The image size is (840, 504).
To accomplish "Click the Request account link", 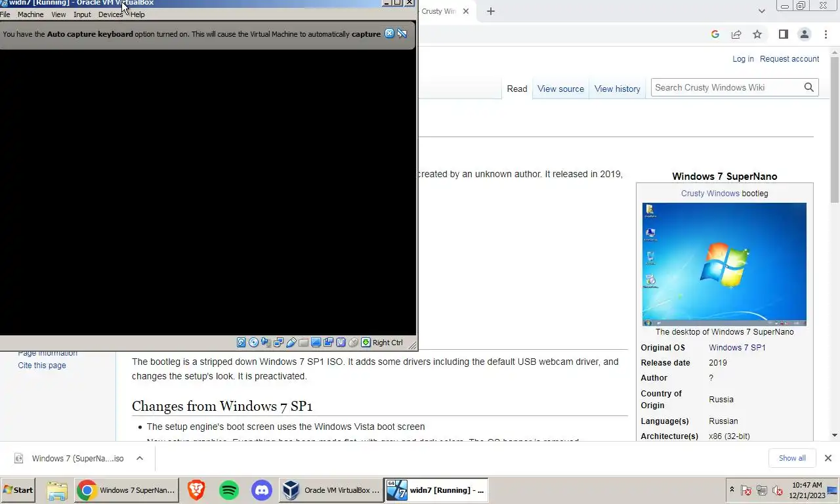I will [789, 59].
